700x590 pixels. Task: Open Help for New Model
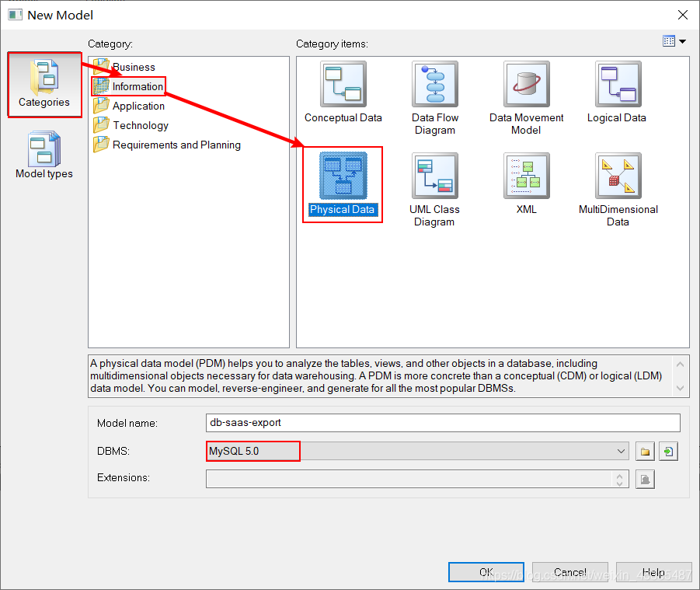point(653,572)
